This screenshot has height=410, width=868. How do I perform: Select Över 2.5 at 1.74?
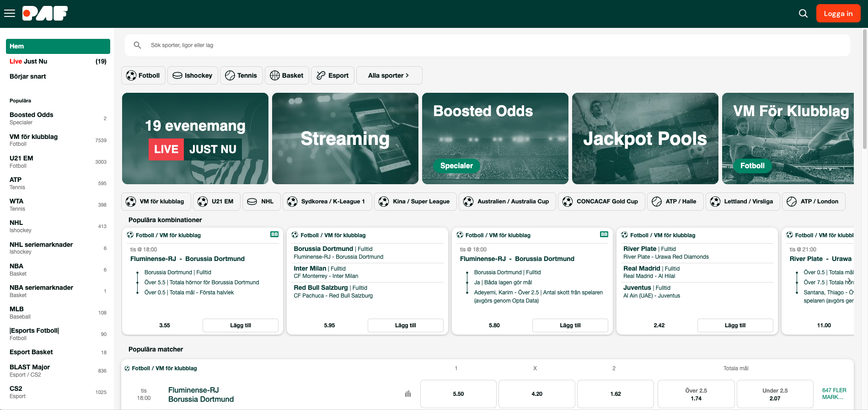coord(696,394)
